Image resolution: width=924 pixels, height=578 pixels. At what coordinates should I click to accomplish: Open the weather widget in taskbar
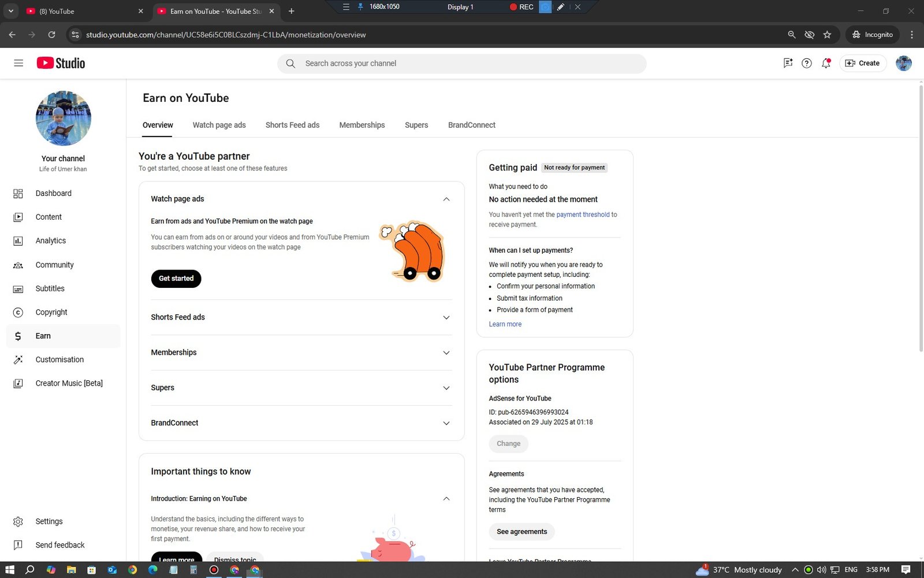pyautogui.click(x=739, y=570)
